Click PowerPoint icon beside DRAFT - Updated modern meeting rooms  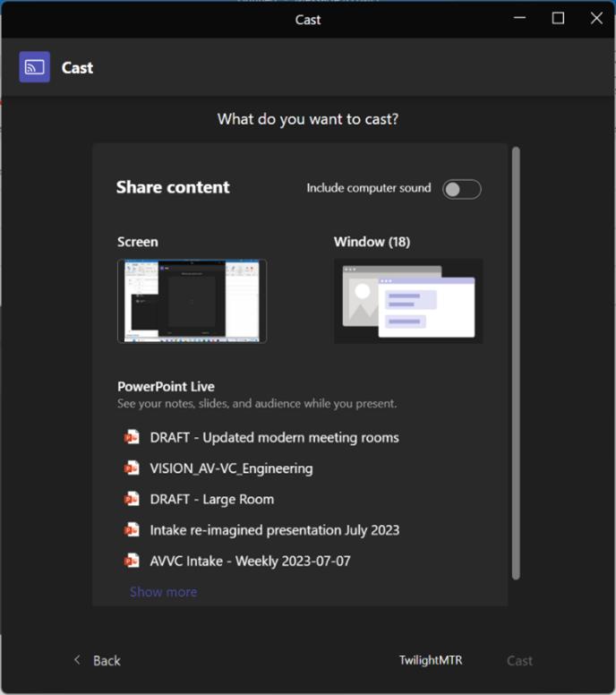click(x=133, y=438)
